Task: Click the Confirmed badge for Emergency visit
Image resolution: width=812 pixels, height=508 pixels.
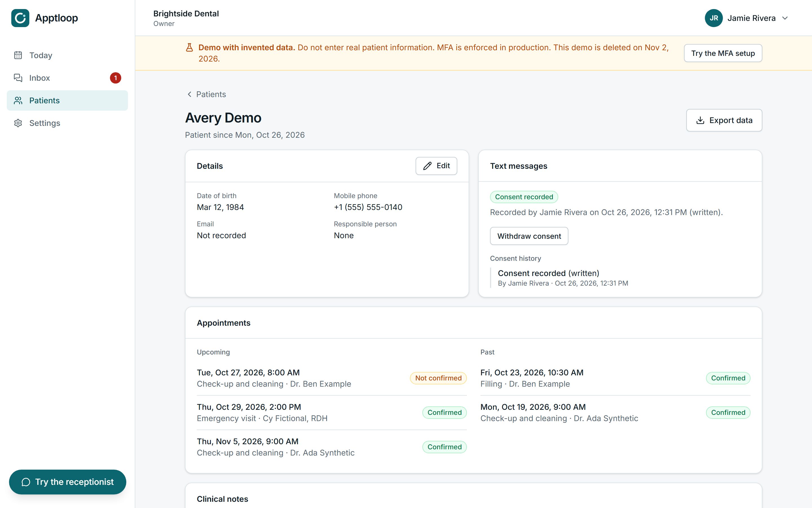Action: pos(444,412)
